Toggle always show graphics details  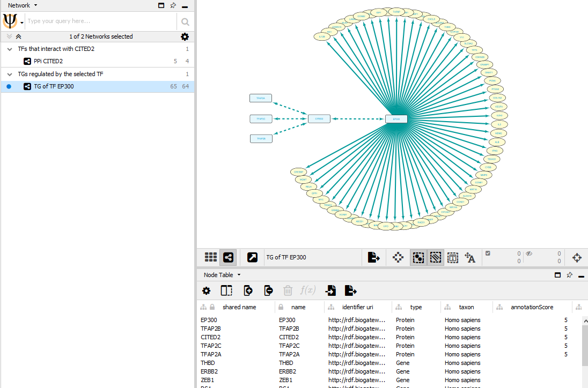[398, 257]
